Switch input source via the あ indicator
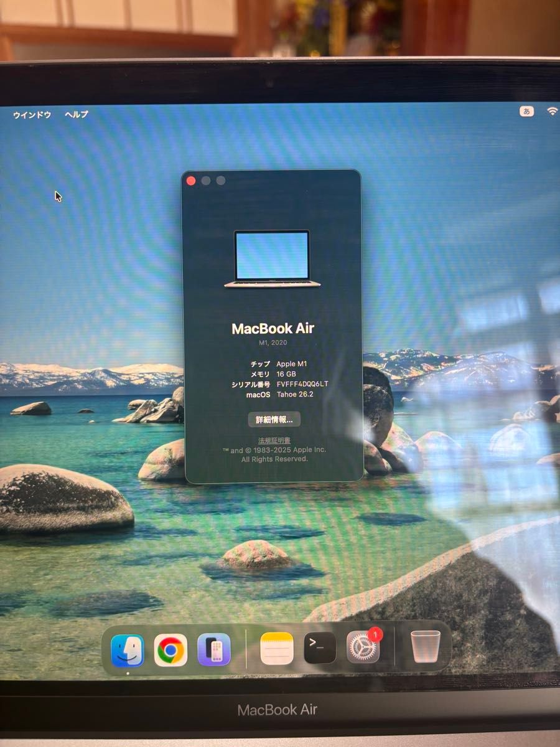This screenshot has height=747, width=560. click(526, 111)
